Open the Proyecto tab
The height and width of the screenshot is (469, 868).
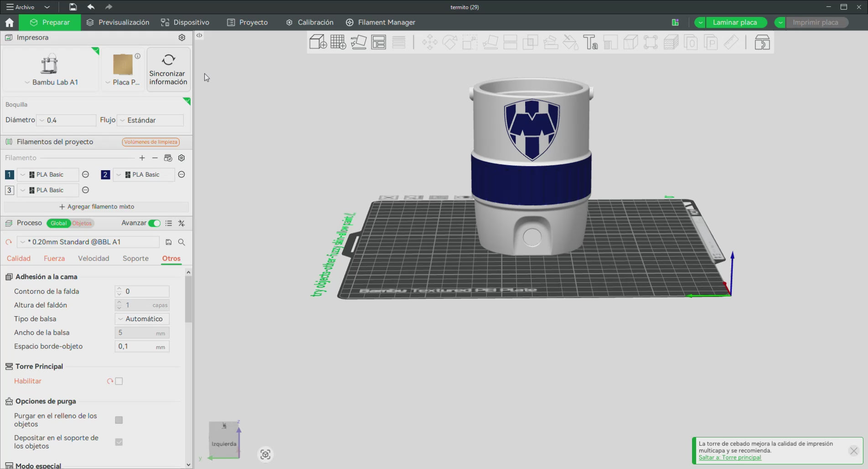click(x=248, y=22)
